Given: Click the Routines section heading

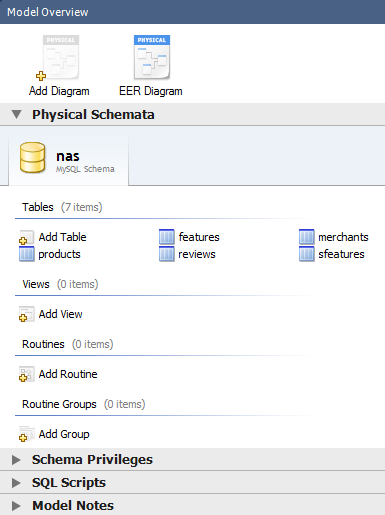Looking at the screenshot, I should coord(43,344).
